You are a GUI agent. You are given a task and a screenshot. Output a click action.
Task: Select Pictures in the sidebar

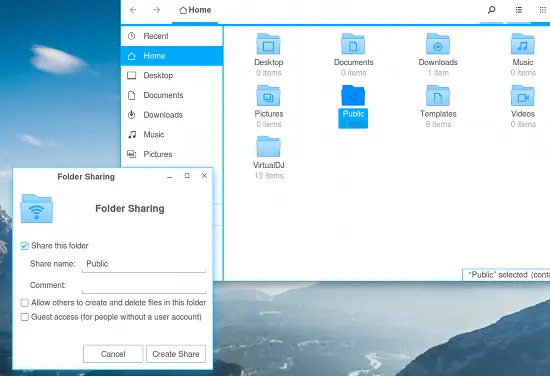point(172,154)
